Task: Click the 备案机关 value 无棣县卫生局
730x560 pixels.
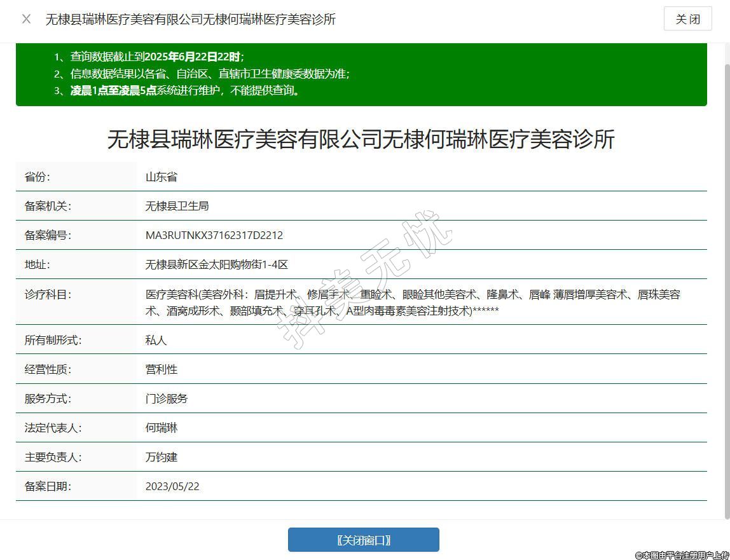Action: pos(177,206)
